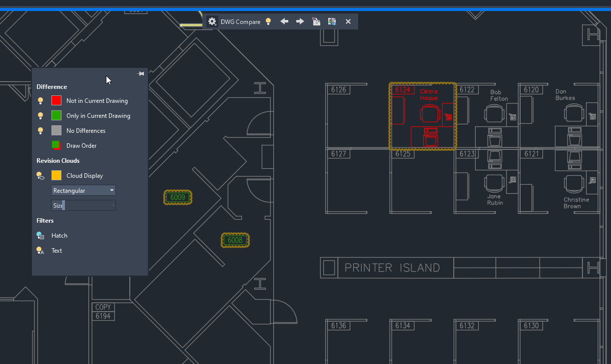Toggle the Hatch filter
The image size is (611, 364).
point(40,236)
